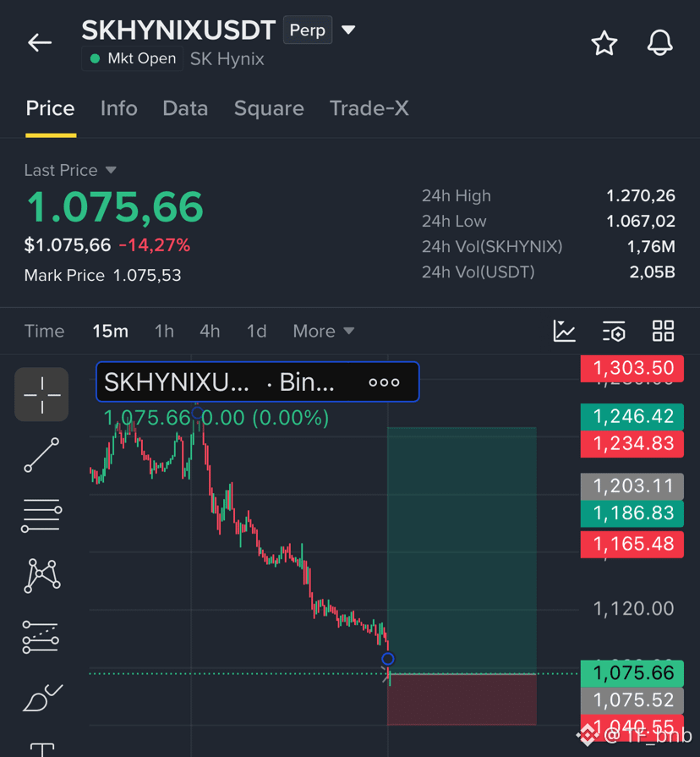Viewport: 700px width, 757px height.
Task: Switch to the Info tab
Action: pos(118,108)
